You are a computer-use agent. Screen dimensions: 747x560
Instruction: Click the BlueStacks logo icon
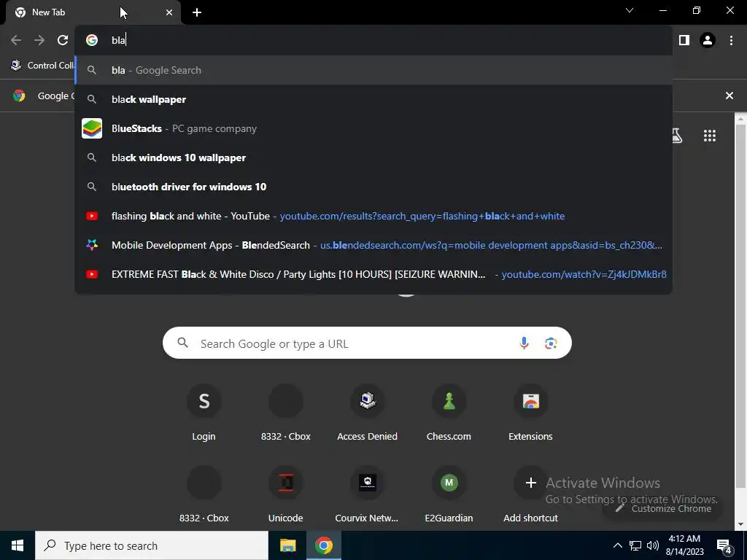(x=92, y=128)
